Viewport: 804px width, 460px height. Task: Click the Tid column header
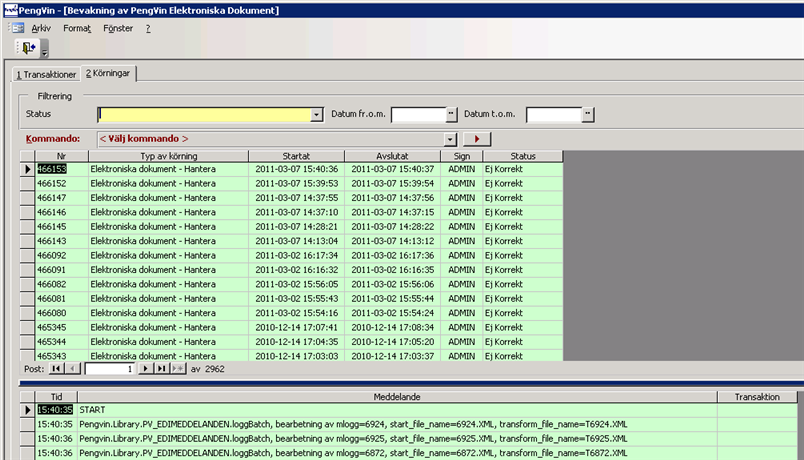pos(56,397)
